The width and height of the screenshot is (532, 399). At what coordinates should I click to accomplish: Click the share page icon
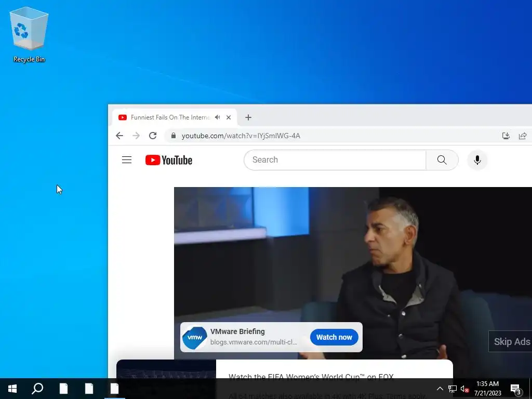pos(523,136)
